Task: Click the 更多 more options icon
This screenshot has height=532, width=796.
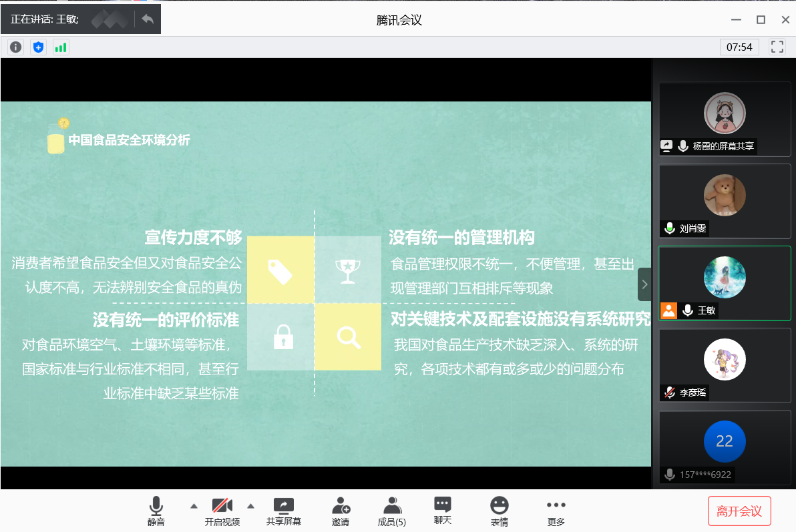Action: point(556,511)
